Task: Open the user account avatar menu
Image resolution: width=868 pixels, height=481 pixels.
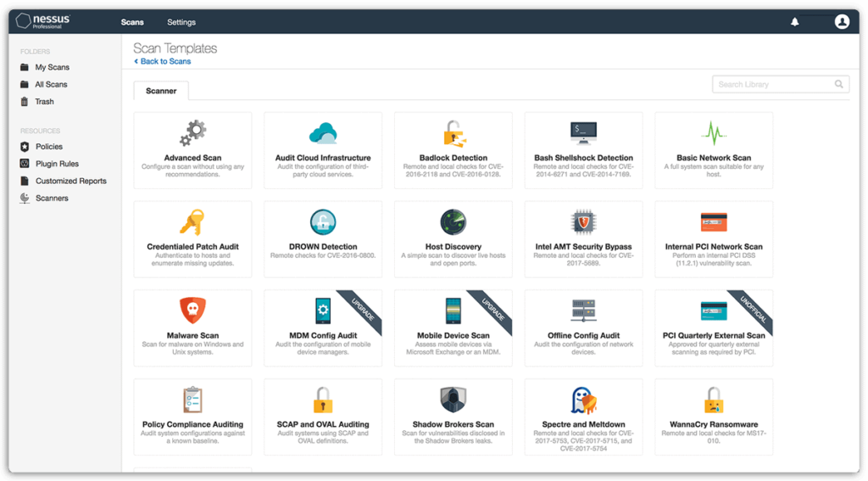Action: (x=842, y=21)
